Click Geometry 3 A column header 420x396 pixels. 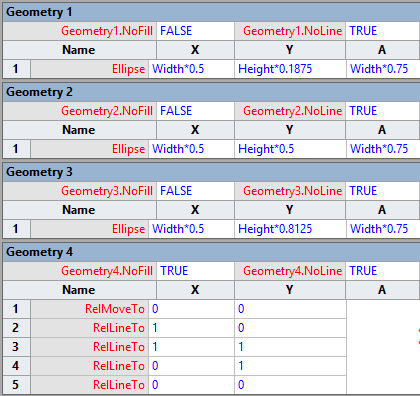tap(383, 210)
